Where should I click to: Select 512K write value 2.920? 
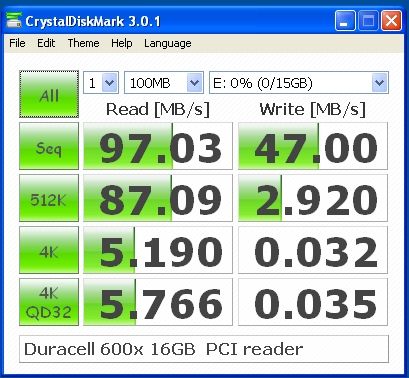point(313,198)
